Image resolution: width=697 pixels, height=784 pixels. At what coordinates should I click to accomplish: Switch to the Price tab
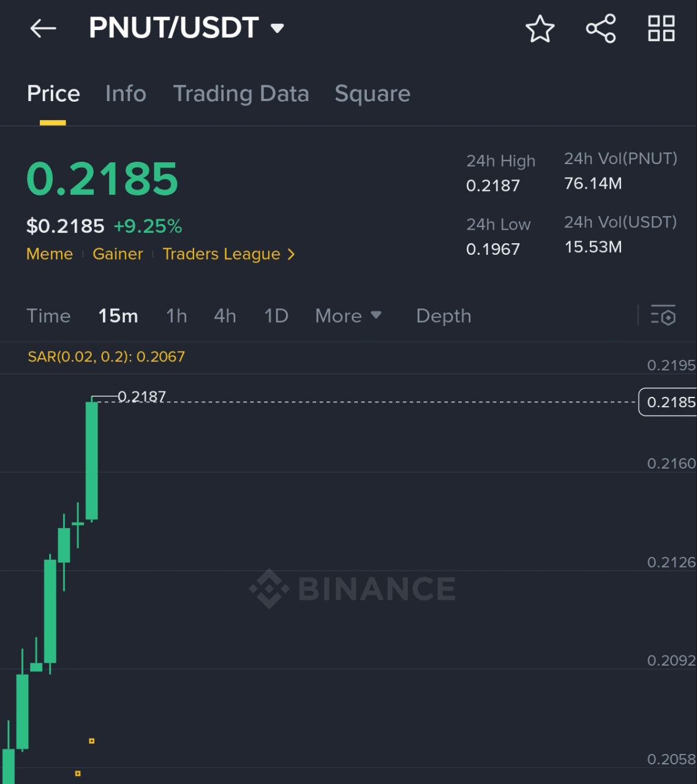53,94
